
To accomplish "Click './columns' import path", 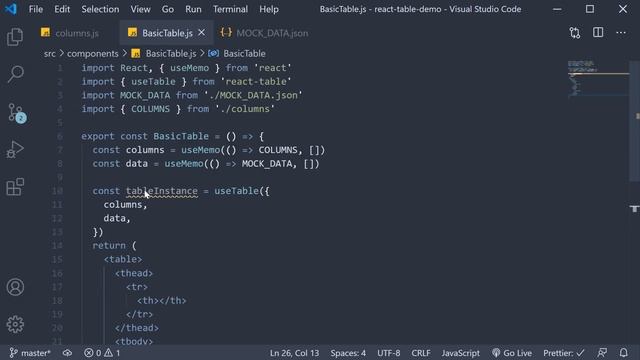I will click(245, 109).
